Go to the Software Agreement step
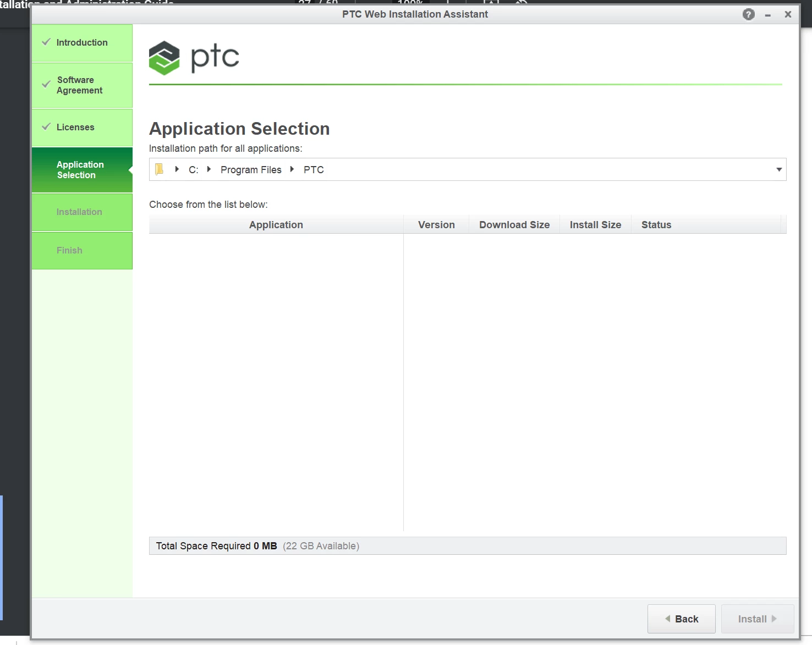 (x=82, y=85)
